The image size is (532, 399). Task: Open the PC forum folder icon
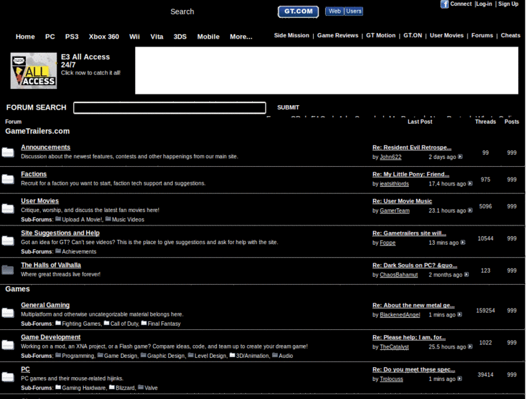tap(8, 377)
